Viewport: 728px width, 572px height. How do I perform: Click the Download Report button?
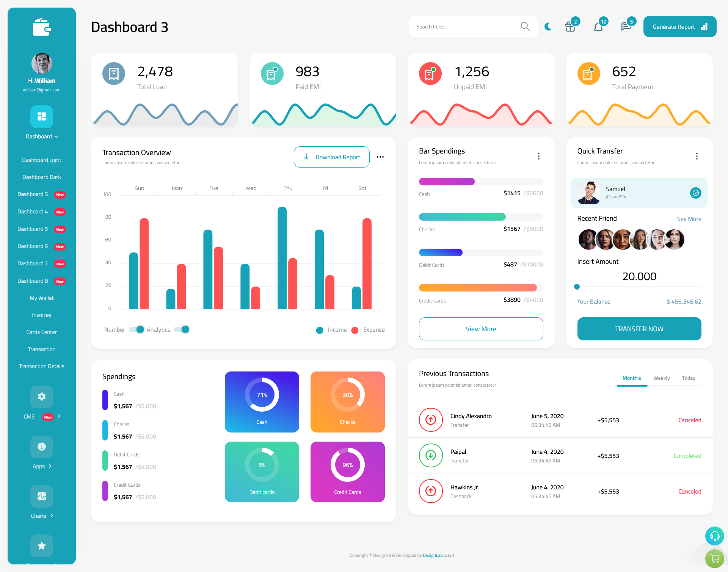click(331, 157)
